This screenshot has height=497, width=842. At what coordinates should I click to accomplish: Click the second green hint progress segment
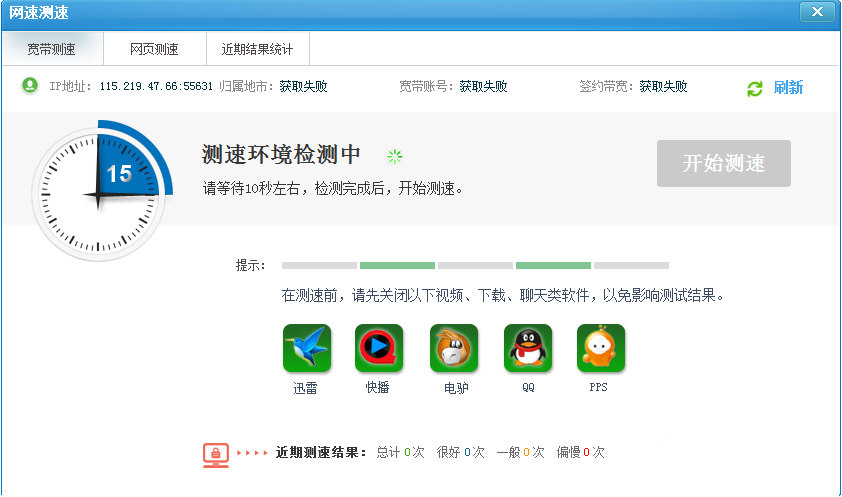click(397, 265)
